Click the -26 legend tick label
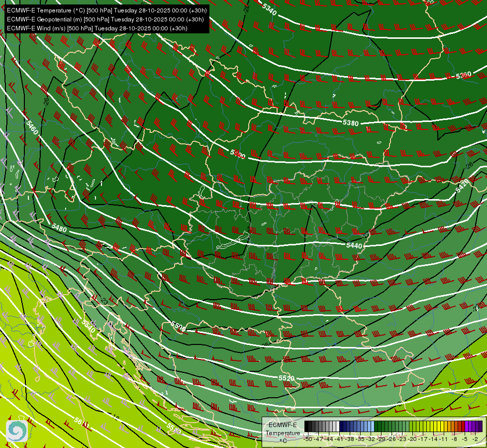 tap(391, 439)
